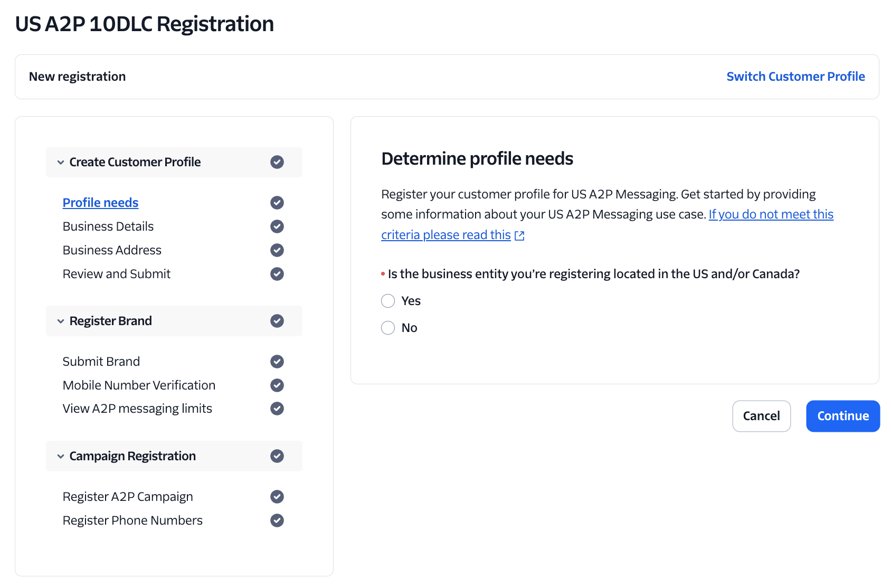The image size is (891, 588).
Task: Click the checkmark next to Review and Submit
Action: tap(277, 274)
